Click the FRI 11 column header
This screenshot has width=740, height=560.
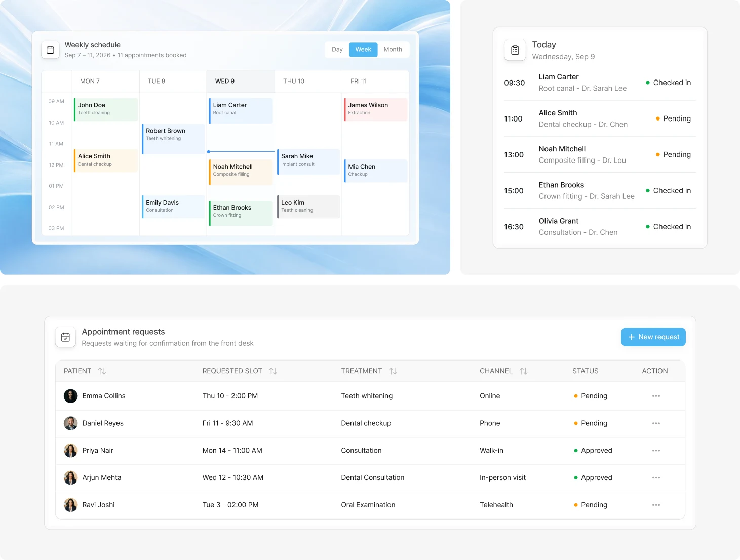point(376,81)
